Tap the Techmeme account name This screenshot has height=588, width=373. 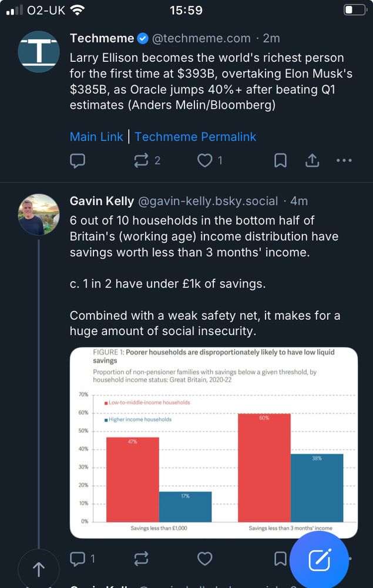pos(102,38)
